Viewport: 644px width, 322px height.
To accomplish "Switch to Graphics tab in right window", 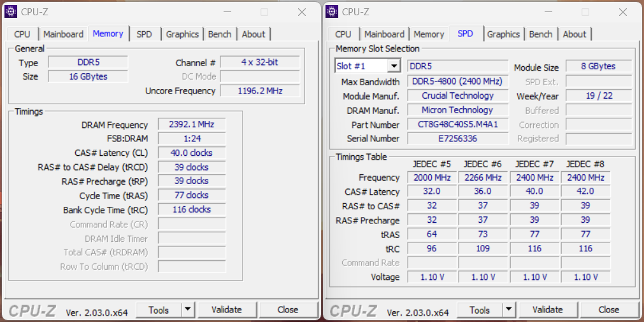I will (503, 34).
